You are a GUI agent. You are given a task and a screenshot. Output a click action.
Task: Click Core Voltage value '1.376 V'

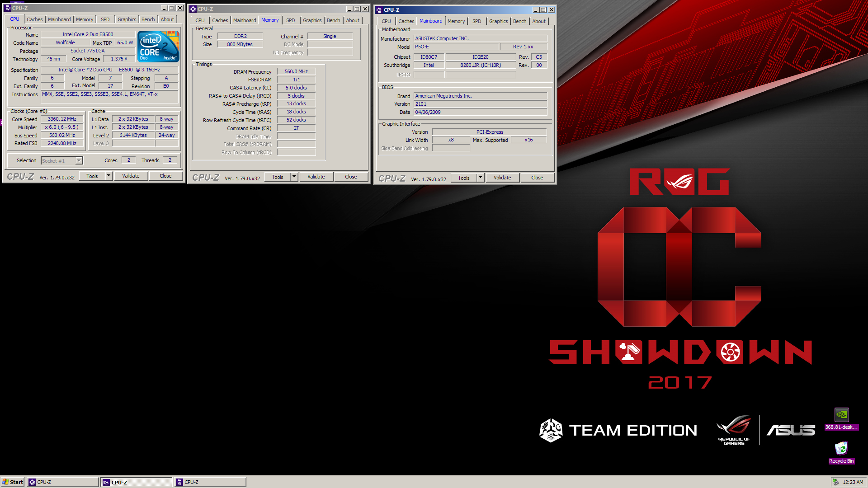click(x=119, y=59)
